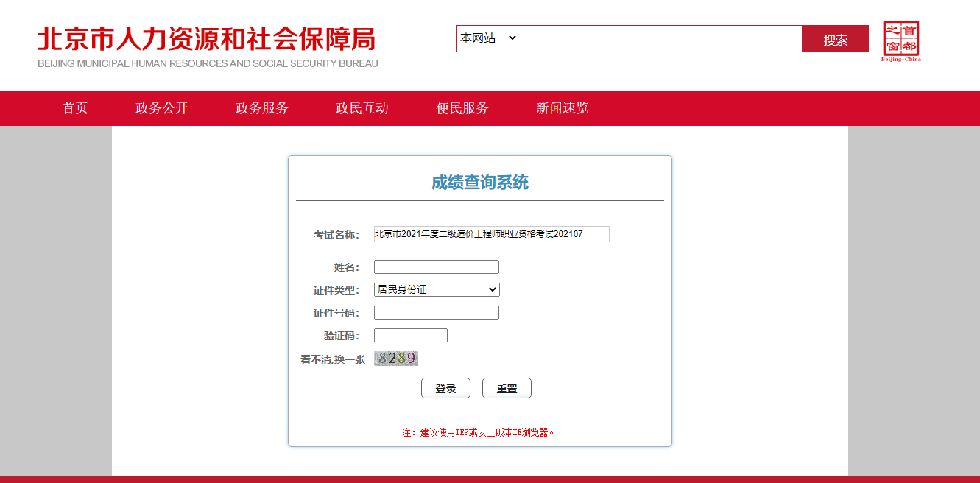The image size is (980, 483).
Task: Go to the 首页 menu item
Action: point(75,108)
